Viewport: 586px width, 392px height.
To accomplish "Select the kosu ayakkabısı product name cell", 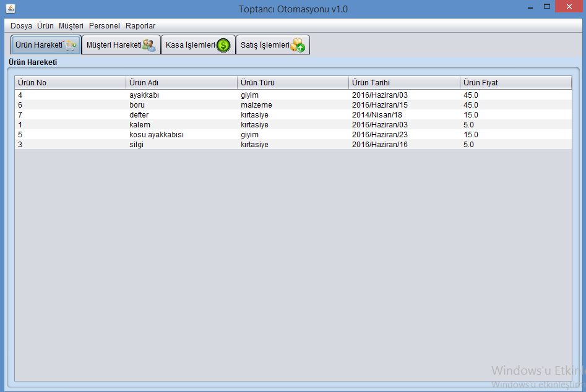I will [x=157, y=135].
